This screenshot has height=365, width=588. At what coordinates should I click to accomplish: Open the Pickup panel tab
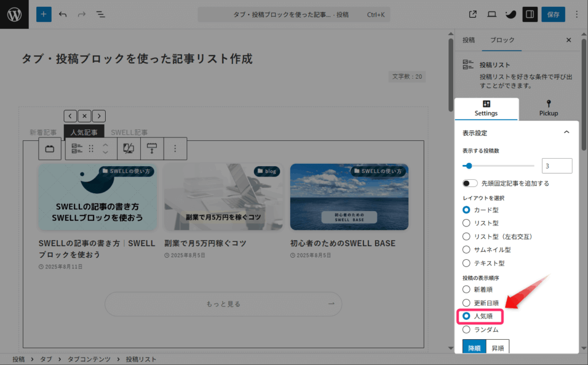tap(548, 109)
